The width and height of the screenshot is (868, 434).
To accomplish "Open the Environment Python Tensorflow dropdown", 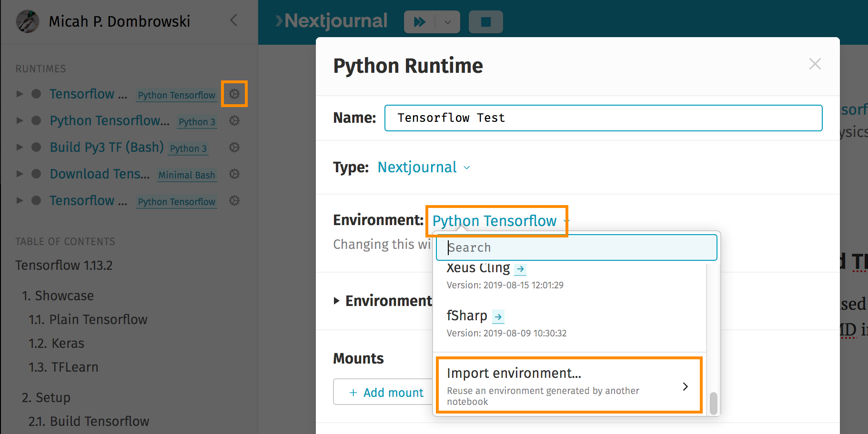I will [500, 221].
